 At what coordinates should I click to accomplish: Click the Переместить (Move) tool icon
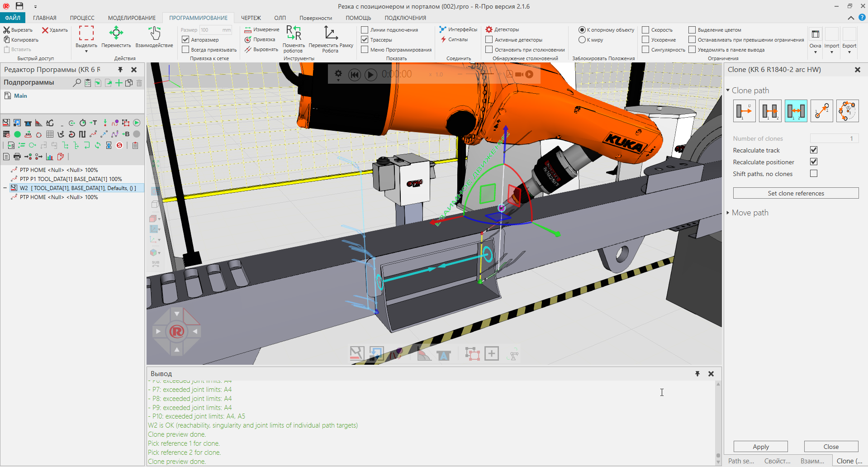116,33
